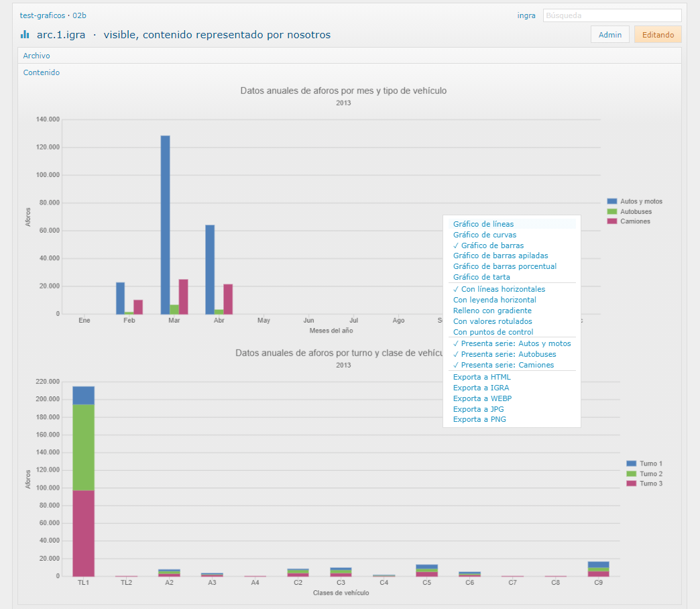Click Camiones pink legend swatch
Screen dimensions: 700x609
[612, 221]
